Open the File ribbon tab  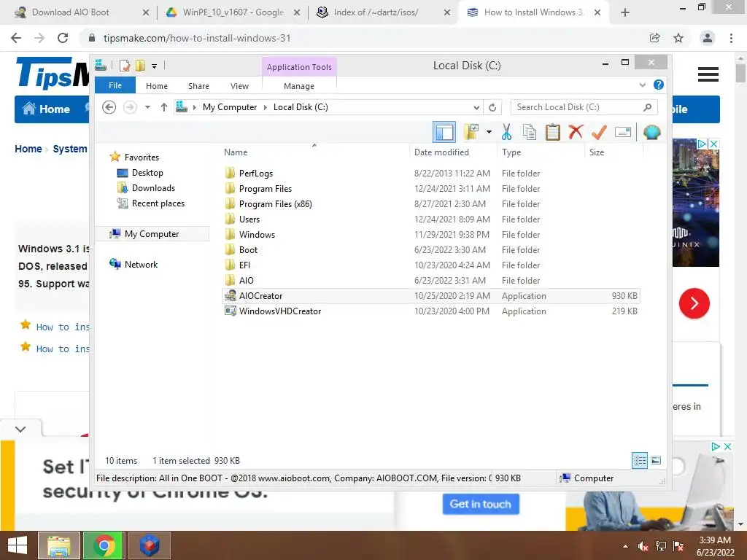tap(115, 85)
